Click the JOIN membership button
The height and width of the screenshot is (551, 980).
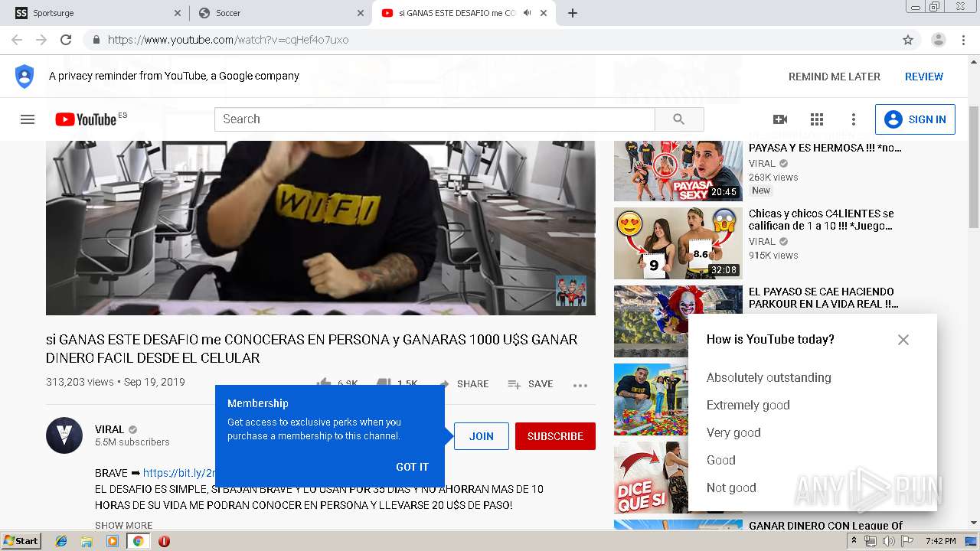click(x=482, y=436)
